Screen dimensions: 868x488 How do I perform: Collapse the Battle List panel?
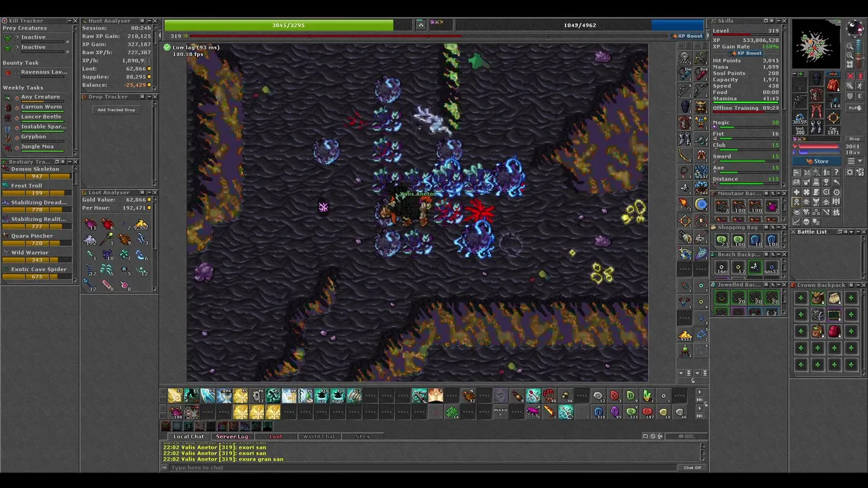[x=858, y=232]
